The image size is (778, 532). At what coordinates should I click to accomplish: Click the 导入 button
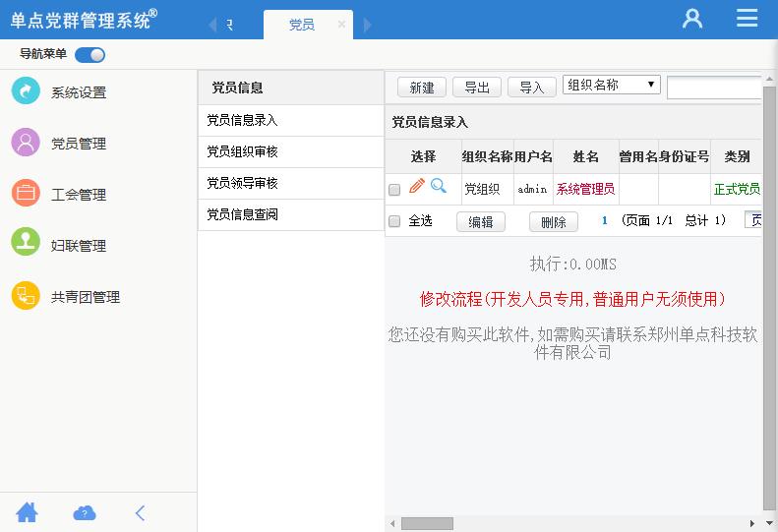pyautogui.click(x=532, y=88)
